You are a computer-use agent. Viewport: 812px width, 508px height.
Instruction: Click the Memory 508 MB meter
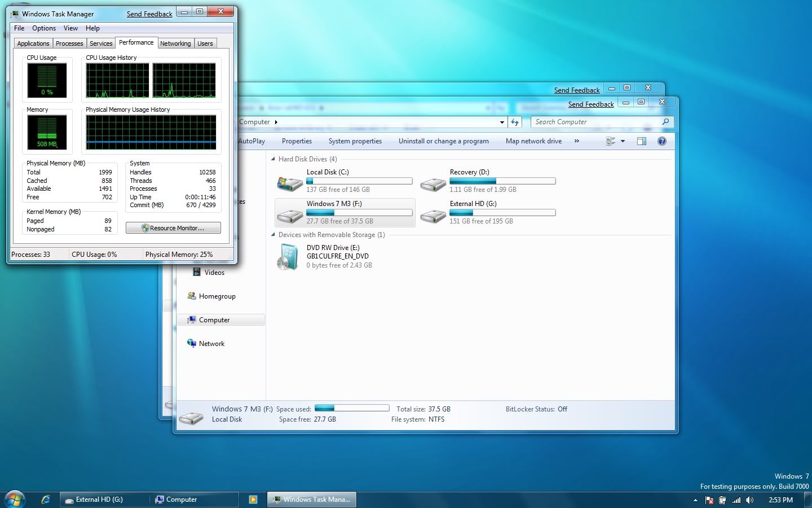click(x=47, y=132)
